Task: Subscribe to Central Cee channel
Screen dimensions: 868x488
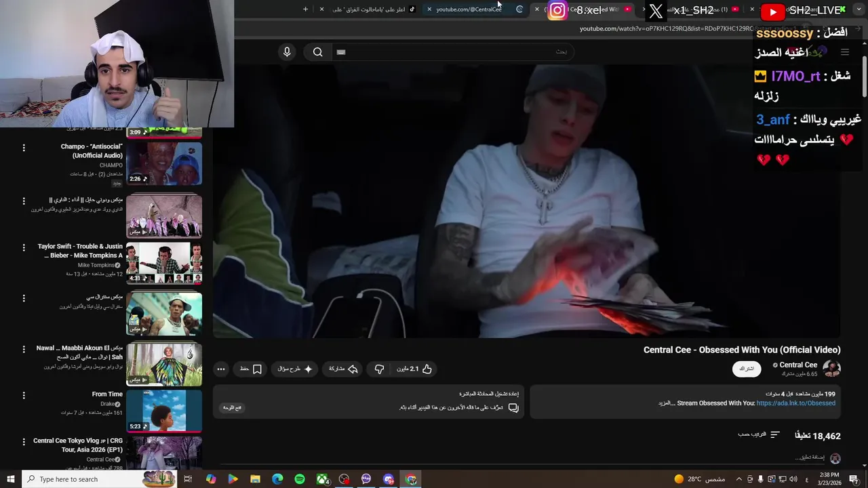Action: [x=747, y=369]
